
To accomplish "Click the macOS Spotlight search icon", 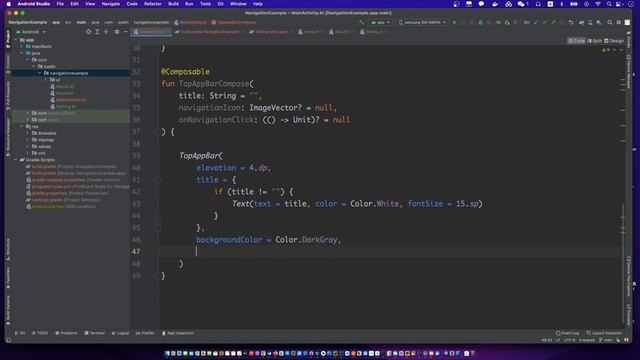I will click(609, 4).
